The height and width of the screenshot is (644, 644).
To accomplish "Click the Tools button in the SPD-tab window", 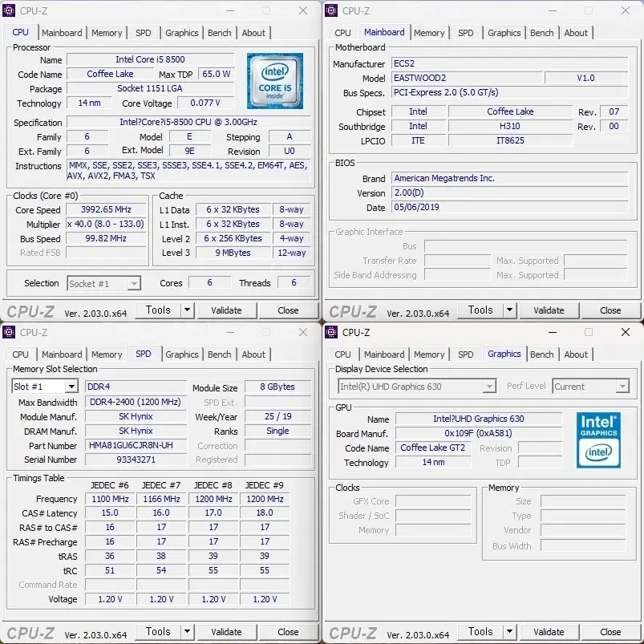I will [158, 632].
